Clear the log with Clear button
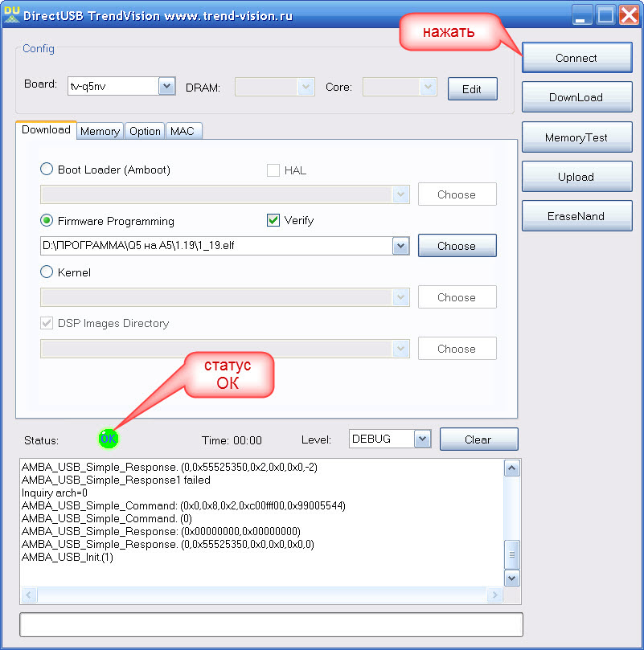 click(479, 439)
